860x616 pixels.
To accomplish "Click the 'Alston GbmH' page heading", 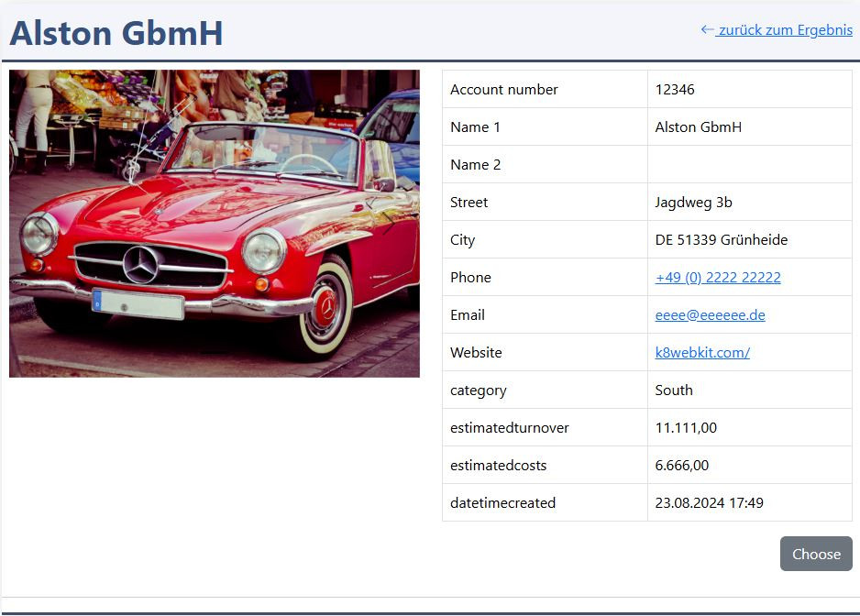I will [x=116, y=33].
